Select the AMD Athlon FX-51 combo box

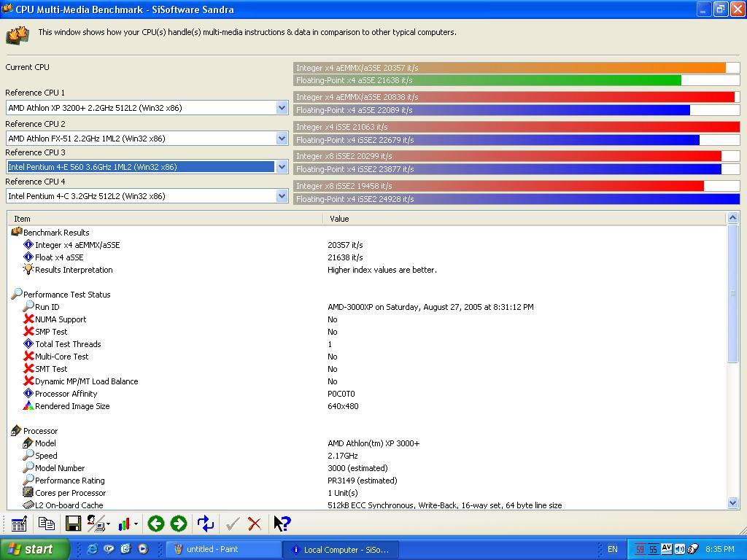point(147,138)
